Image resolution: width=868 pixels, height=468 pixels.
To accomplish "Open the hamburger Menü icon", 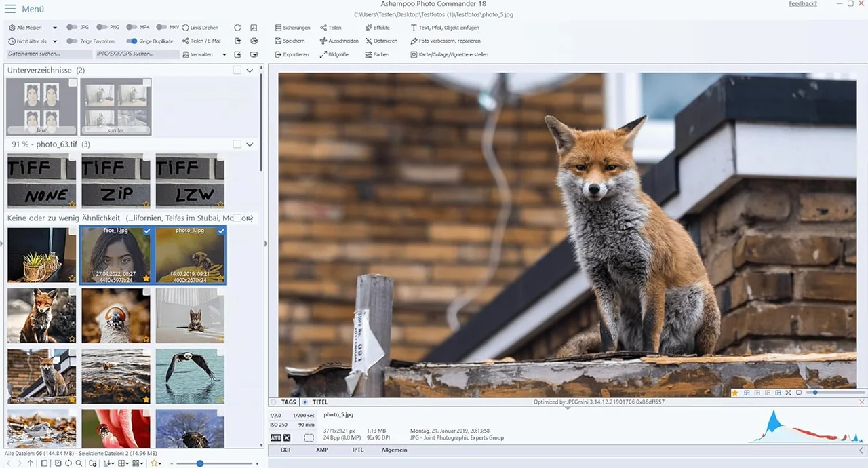I will point(11,9).
